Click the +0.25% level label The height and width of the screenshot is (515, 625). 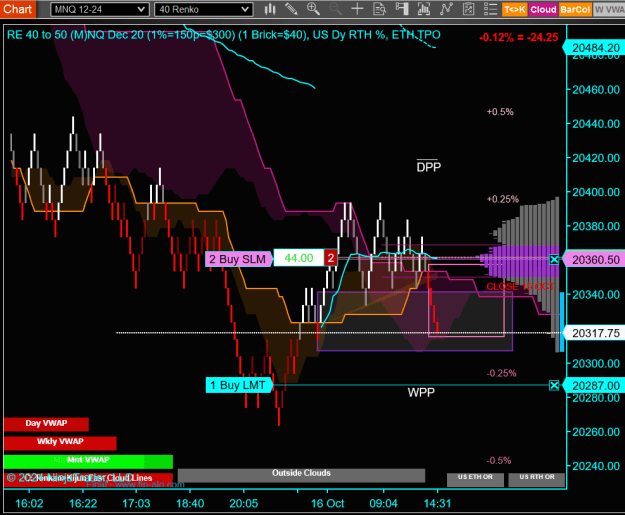pos(502,199)
